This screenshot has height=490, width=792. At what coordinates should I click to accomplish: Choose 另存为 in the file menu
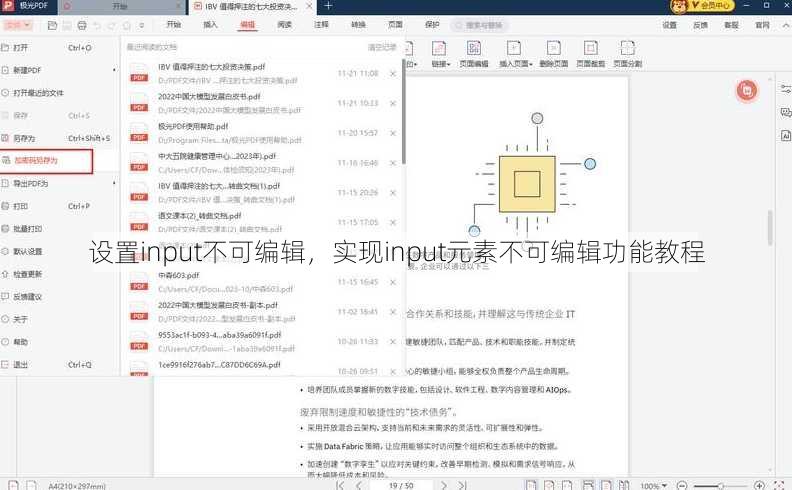point(60,138)
